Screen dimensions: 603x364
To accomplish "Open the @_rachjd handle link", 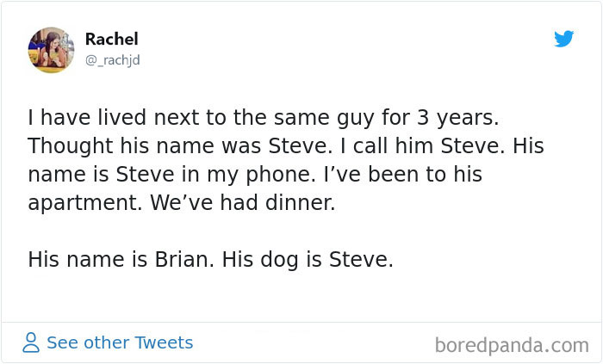I will tap(112, 59).
